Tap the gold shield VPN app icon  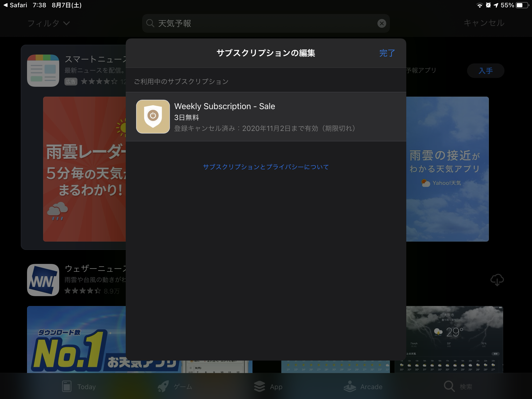point(153,117)
